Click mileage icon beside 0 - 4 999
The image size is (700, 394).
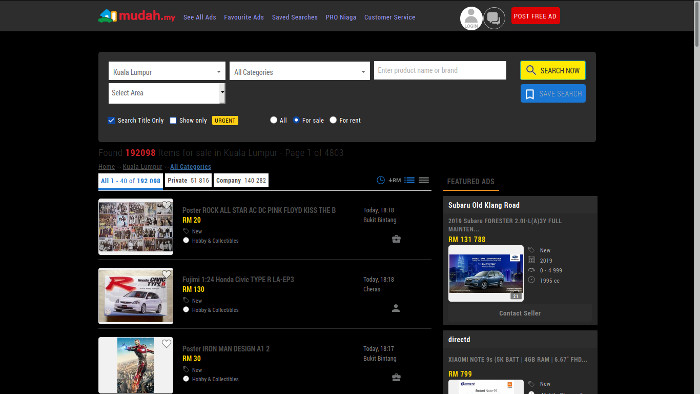(x=531, y=270)
